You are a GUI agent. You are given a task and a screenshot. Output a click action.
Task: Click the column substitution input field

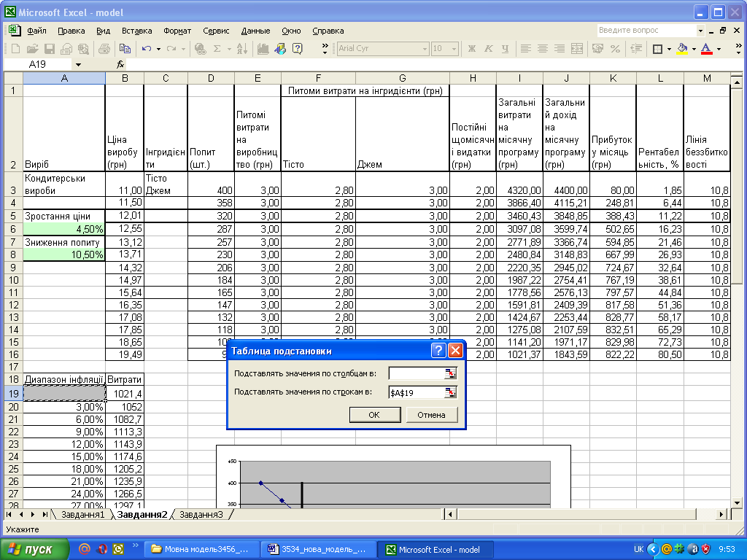(417, 373)
